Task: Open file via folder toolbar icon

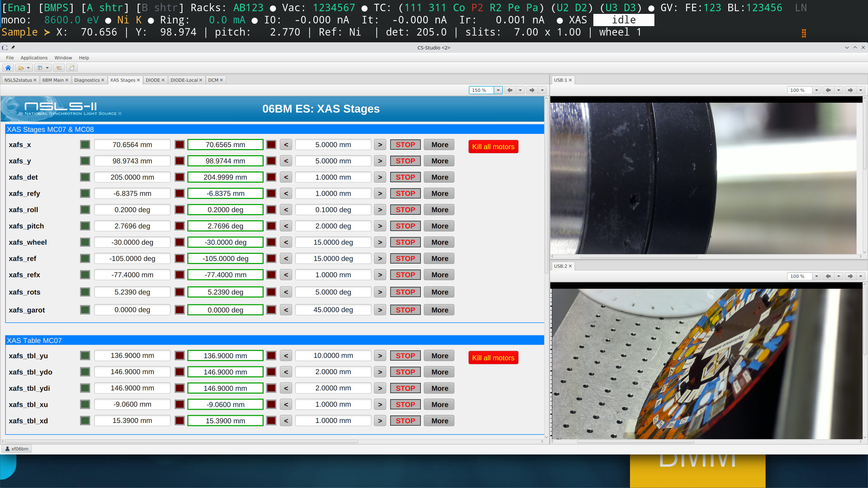Action: tap(21, 68)
